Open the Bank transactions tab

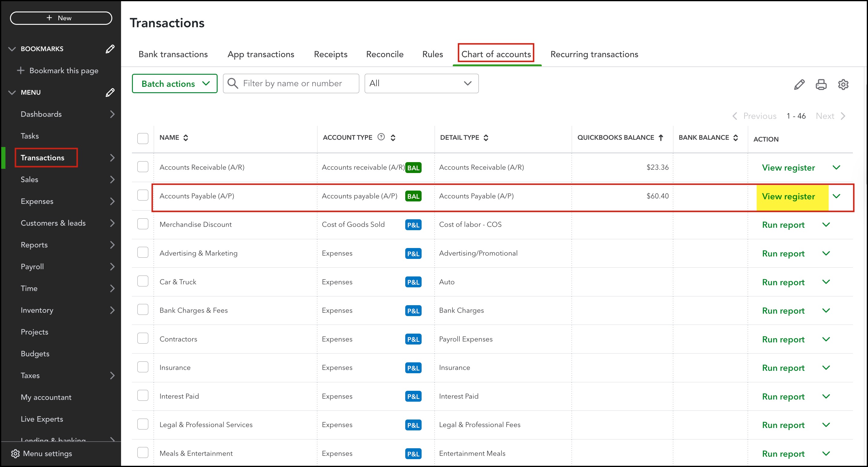173,54
